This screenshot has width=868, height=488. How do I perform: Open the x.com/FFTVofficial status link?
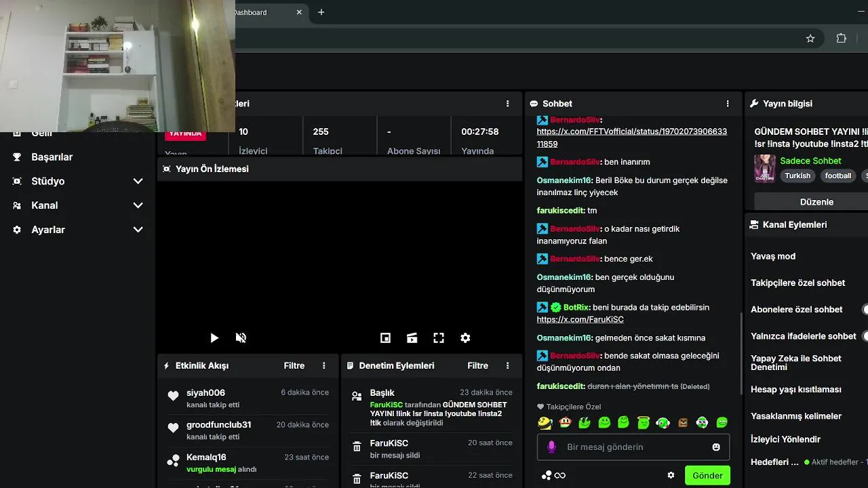coord(632,138)
